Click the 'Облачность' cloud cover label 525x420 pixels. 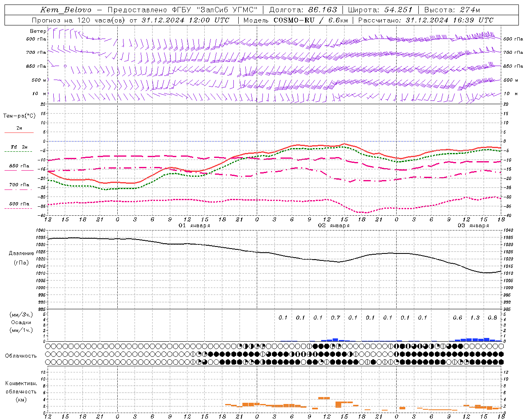21,356
